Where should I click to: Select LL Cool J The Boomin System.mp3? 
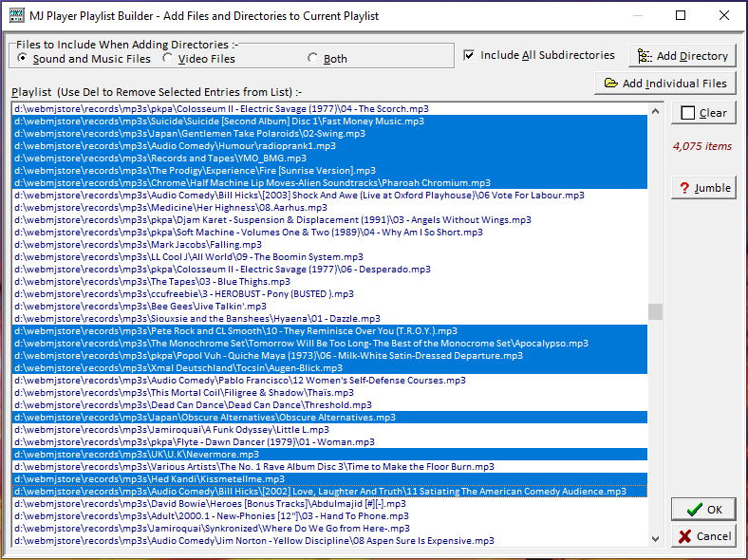tap(329, 257)
